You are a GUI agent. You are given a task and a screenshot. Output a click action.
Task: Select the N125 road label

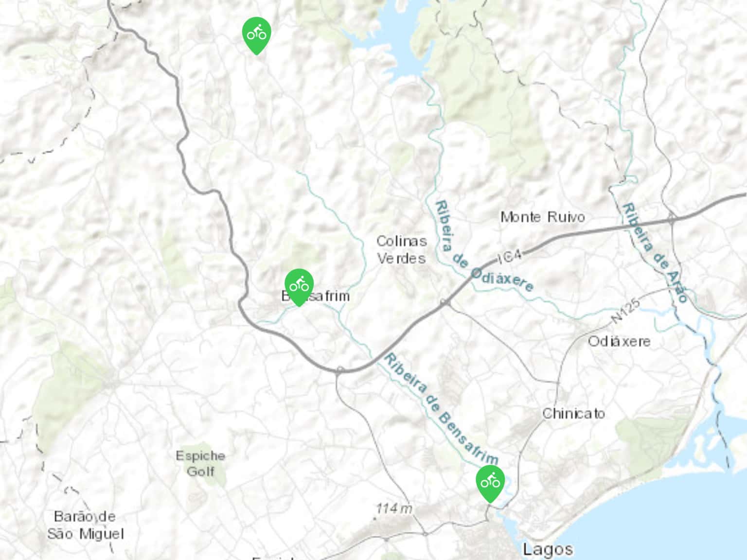625,312
